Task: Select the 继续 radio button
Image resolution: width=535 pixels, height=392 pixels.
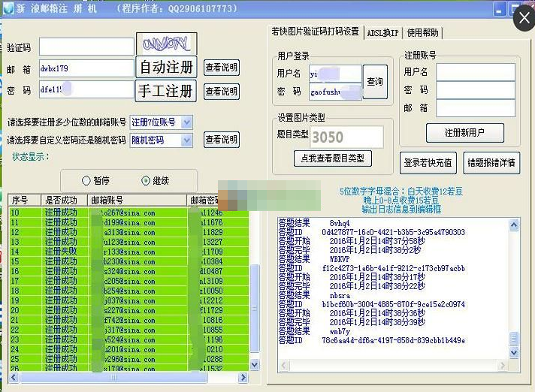Action: point(146,180)
